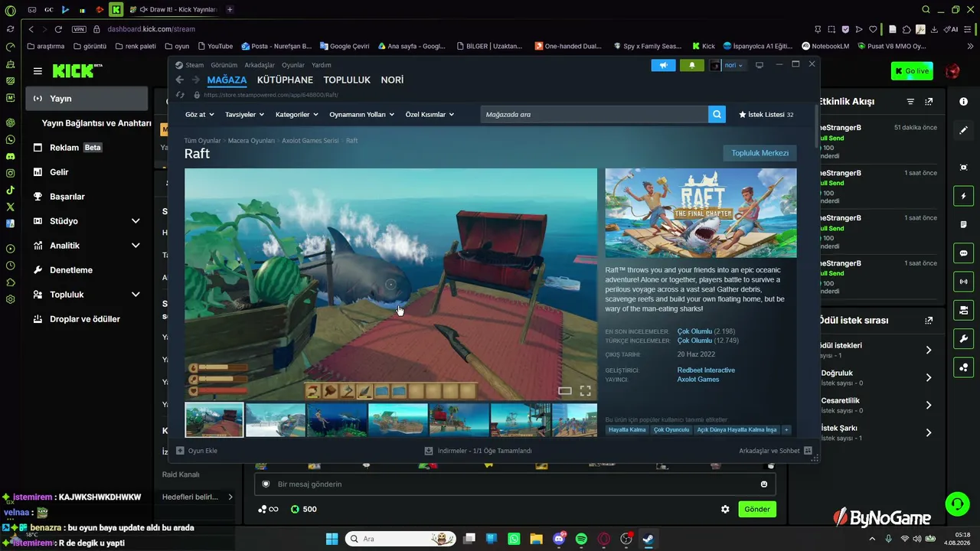Open the Arkadaşlar menu
980x551 pixels.
point(260,65)
